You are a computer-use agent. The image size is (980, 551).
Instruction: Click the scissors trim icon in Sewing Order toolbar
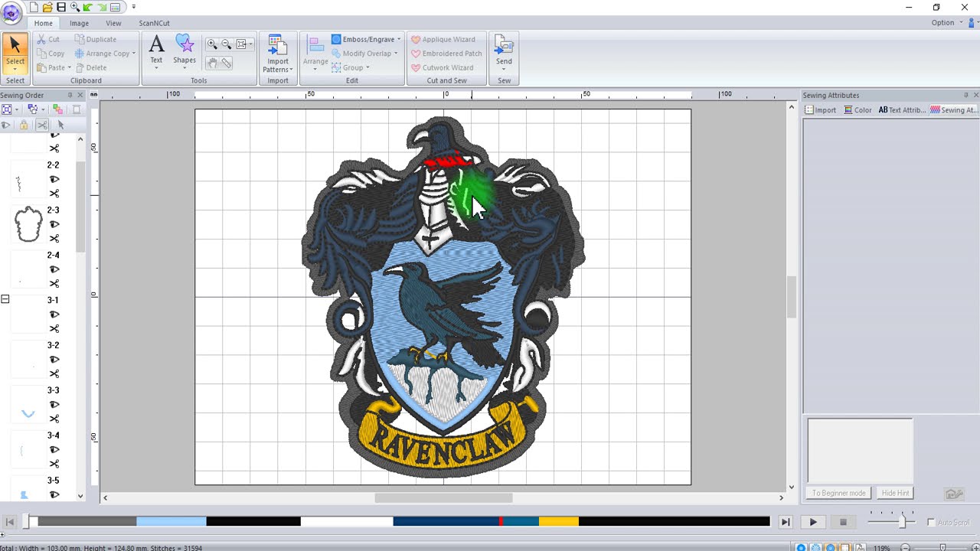click(x=42, y=125)
